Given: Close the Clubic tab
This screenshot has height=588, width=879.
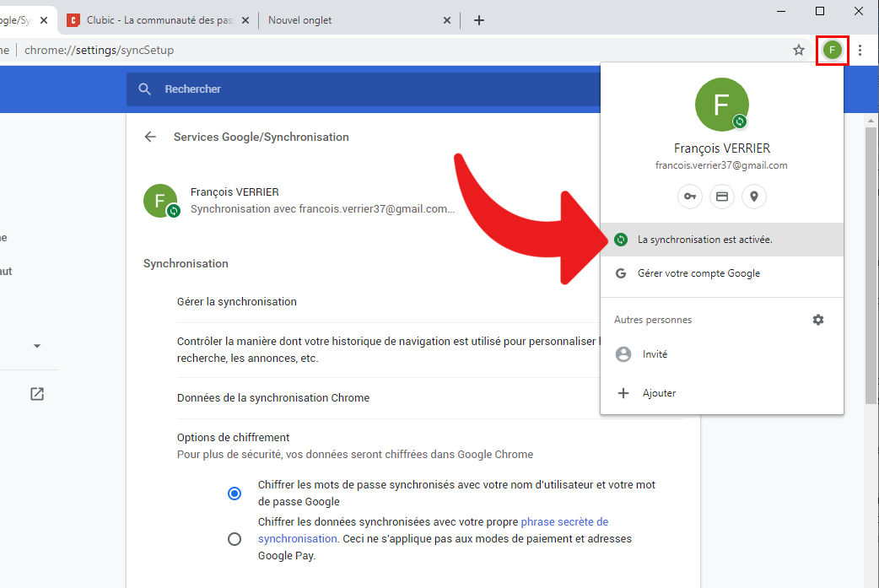Looking at the screenshot, I should pyautogui.click(x=245, y=20).
